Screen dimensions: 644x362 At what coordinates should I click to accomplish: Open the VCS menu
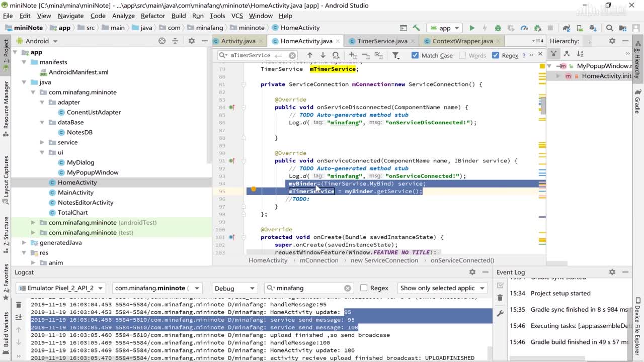237,16
